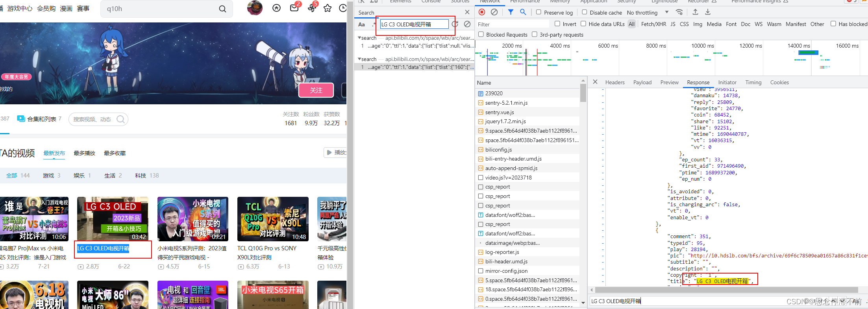Click the pink 关注 follow button
The image size is (868, 309).
316,90
